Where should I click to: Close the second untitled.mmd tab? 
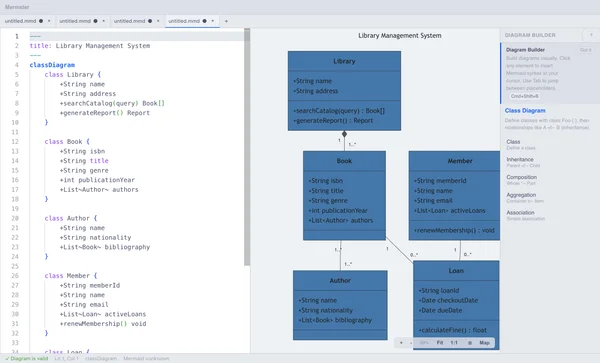click(103, 21)
